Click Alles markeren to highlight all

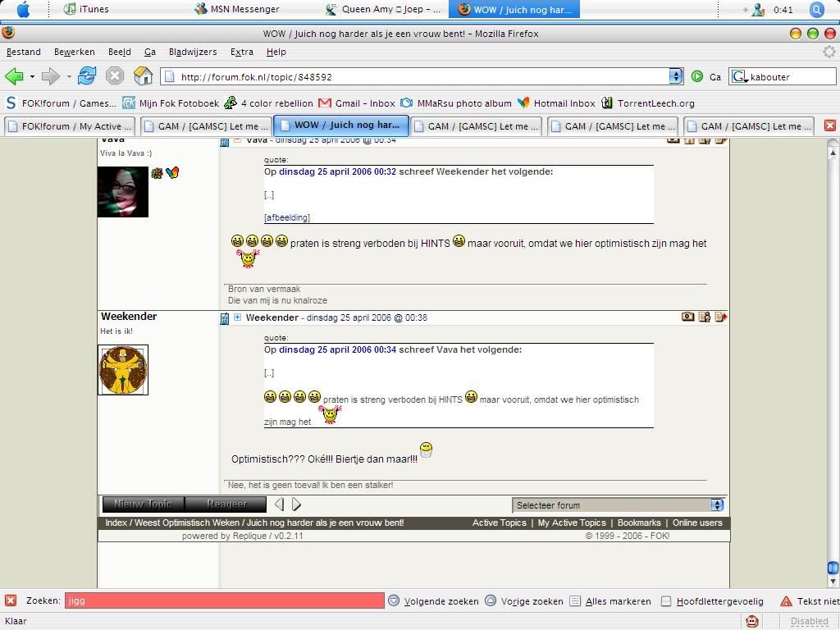coord(610,601)
